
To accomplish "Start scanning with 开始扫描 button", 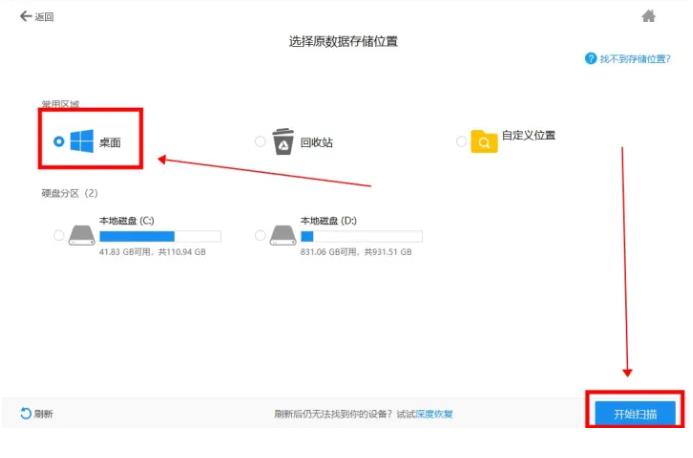I will point(635,414).
